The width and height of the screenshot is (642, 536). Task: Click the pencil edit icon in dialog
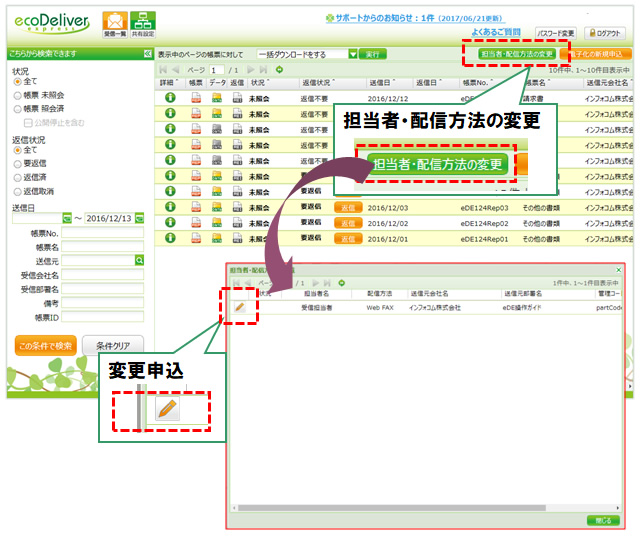240,307
